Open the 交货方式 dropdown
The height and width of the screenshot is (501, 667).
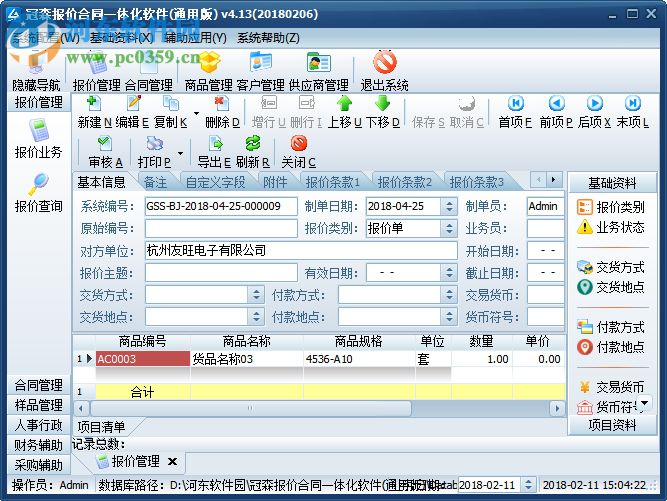[256, 295]
